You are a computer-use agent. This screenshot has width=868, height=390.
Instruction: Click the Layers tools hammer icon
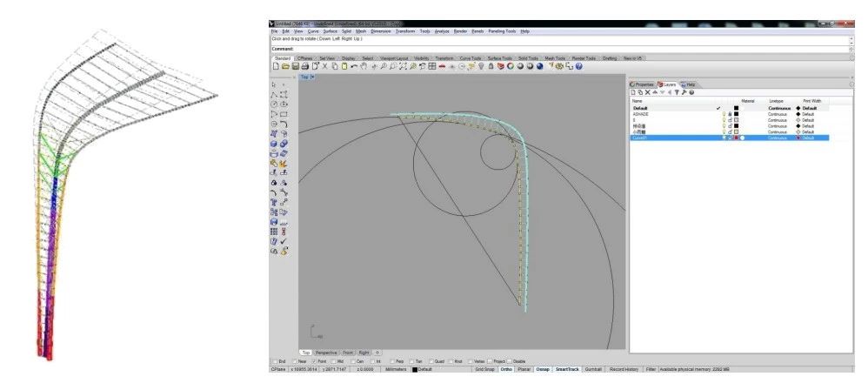click(684, 92)
